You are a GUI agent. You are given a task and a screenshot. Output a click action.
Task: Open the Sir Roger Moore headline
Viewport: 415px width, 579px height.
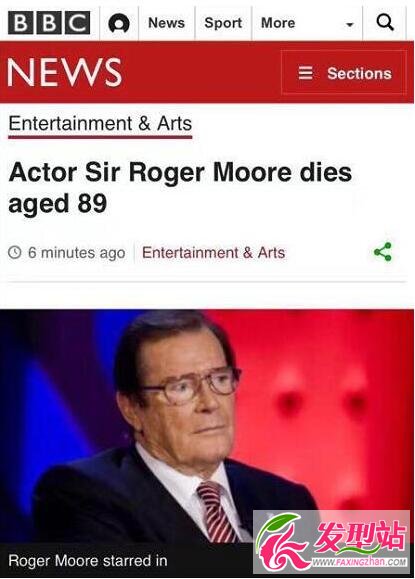(180, 188)
